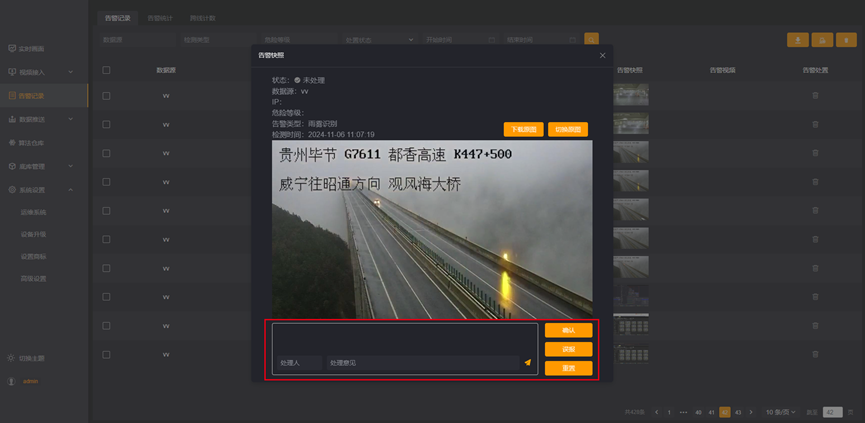Go to page 1 in pagination

pos(669,412)
